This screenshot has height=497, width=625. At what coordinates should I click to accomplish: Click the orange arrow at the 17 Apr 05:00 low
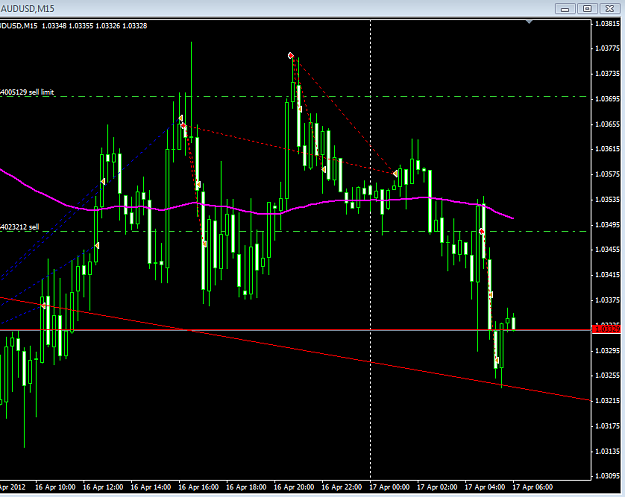pos(497,360)
